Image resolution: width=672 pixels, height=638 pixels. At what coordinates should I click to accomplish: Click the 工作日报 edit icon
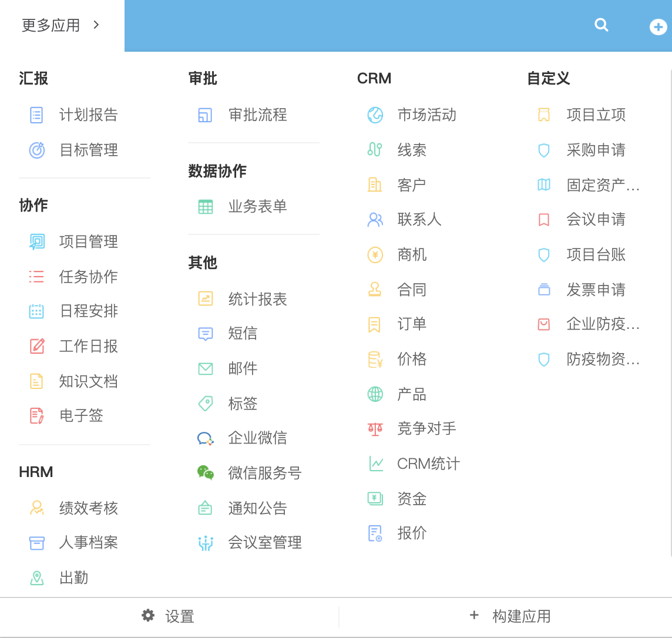36,346
